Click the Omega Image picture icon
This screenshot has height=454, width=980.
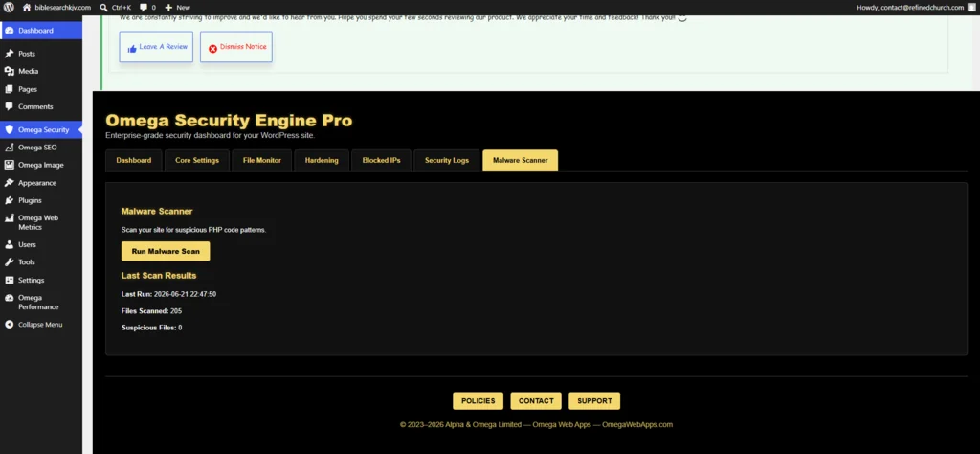tap(9, 165)
